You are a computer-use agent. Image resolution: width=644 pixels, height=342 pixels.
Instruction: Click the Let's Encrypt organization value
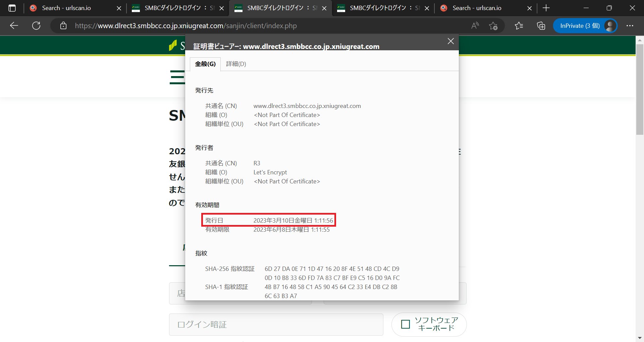270,172
